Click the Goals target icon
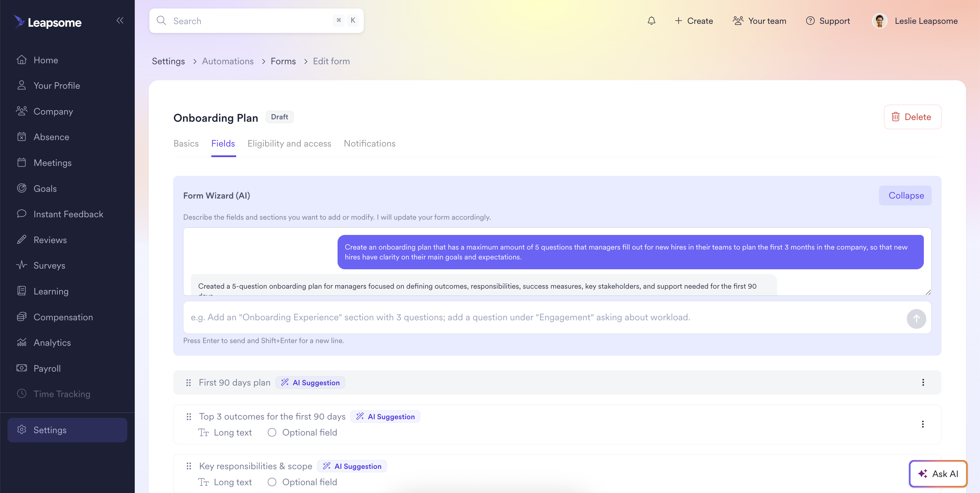This screenshot has width=980, height=493. pyautogui.click(x=22, y=188)
